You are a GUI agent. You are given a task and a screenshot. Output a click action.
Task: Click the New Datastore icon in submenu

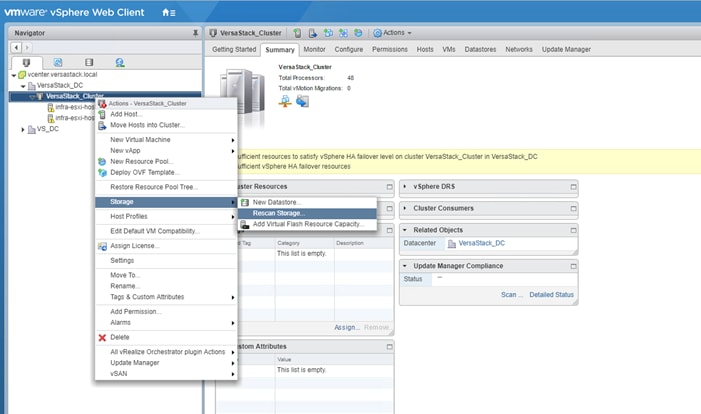[245, 203]
